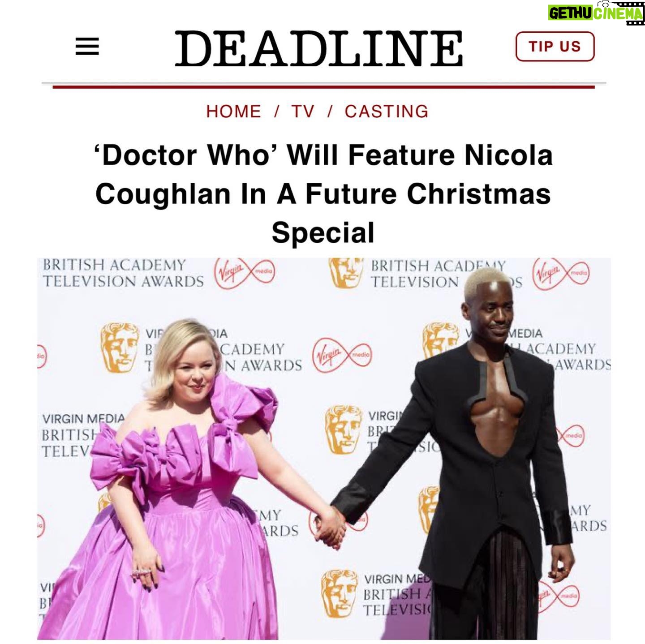Click the TIP US button
The image size is (645, 644).
coord(555,46)
